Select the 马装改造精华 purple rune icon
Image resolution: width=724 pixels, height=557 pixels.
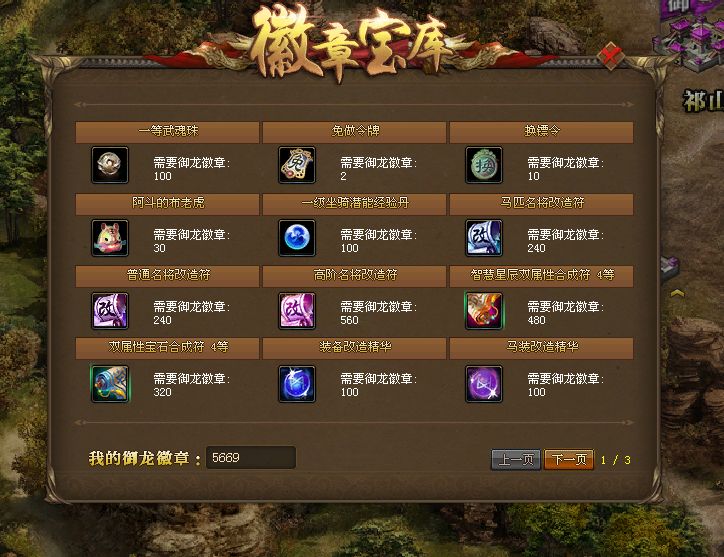[484, 383]
